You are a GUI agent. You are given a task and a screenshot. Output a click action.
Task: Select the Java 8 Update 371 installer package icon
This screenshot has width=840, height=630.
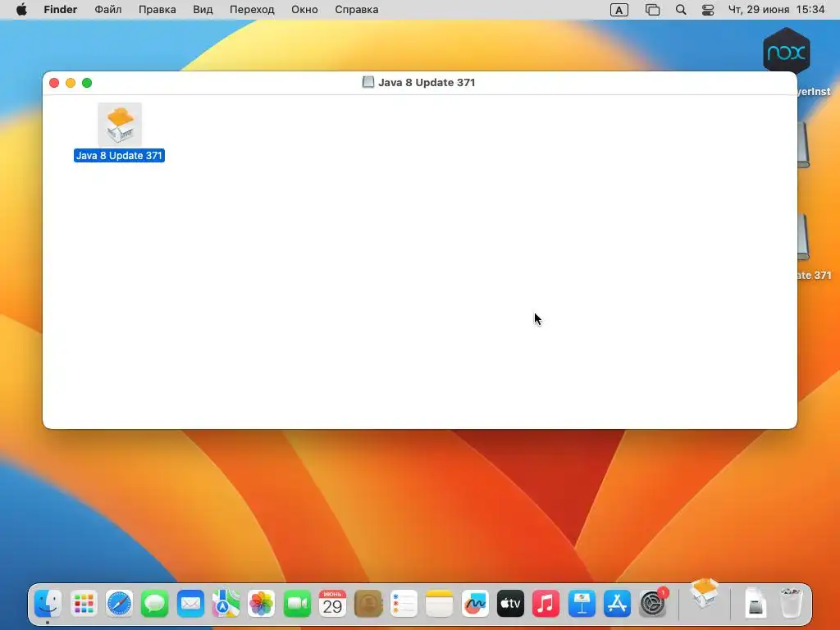[120, 125]
